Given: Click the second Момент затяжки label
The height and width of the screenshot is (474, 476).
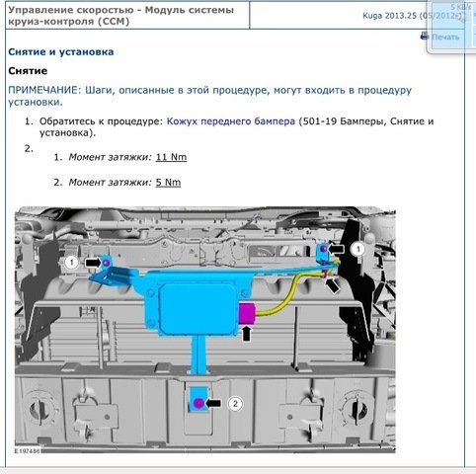Looking at the screenshot, I should [110, 182].
